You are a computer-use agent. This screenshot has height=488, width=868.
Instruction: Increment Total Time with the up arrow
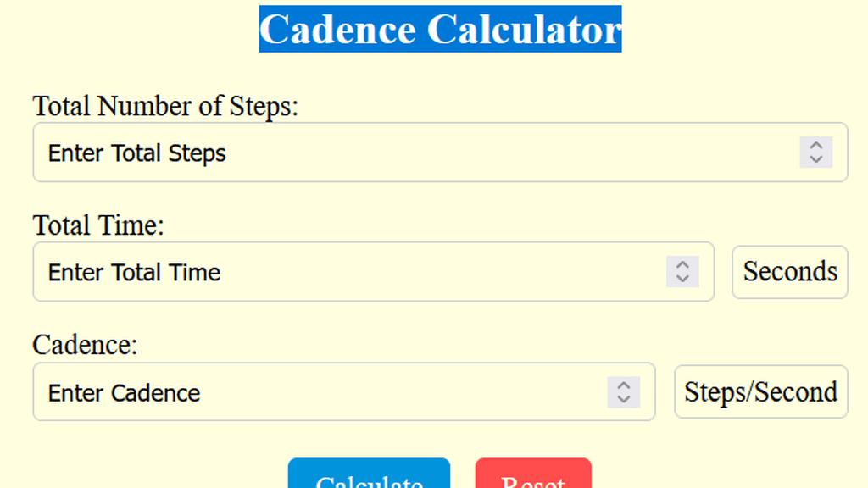pyautogui.click(x=683, y=265)
